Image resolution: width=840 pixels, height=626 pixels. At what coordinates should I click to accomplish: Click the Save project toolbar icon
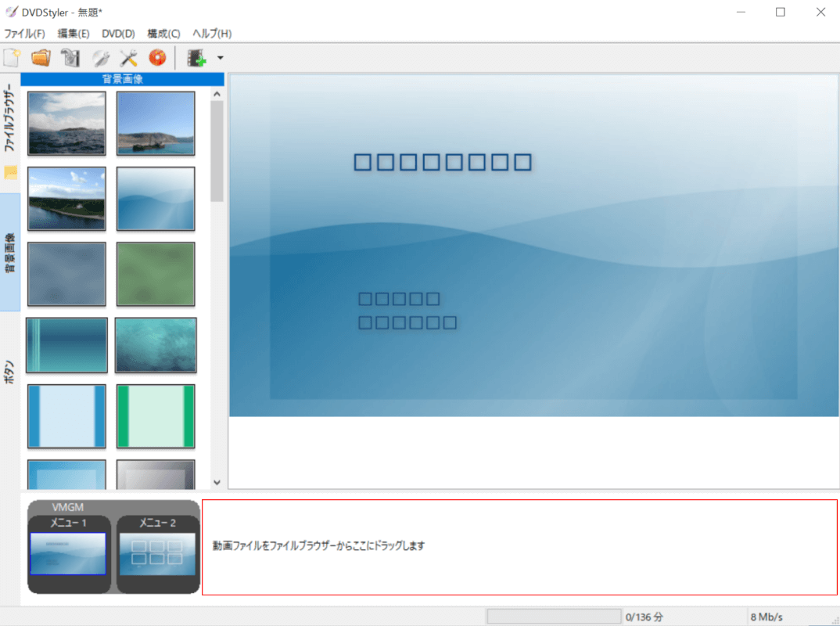click(70, 58)
